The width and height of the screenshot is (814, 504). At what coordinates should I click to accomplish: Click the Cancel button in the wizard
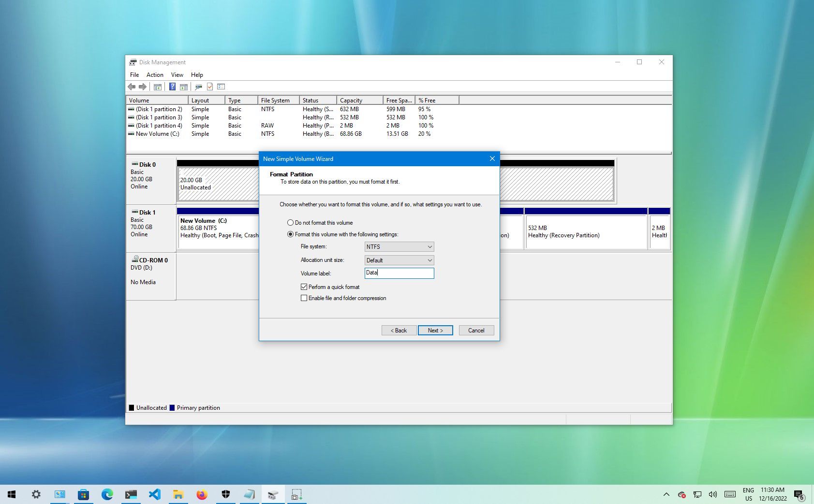click(476, 330)
